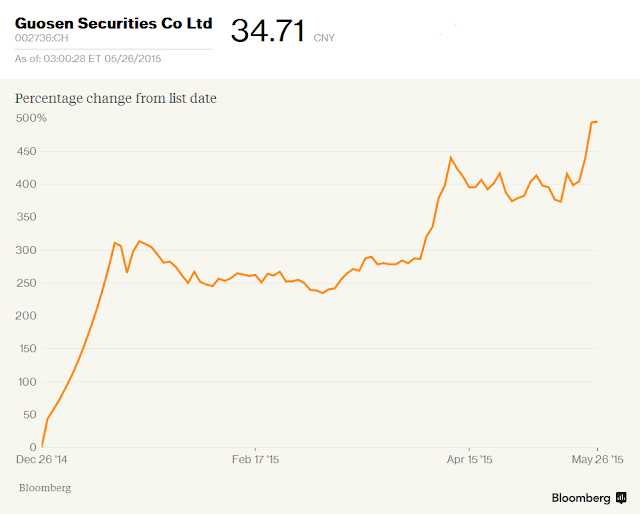Click the Bloomberg logo text beside chart icon
Screen dimensions: 640x514
pyautogui.click(x=581, y=497)
